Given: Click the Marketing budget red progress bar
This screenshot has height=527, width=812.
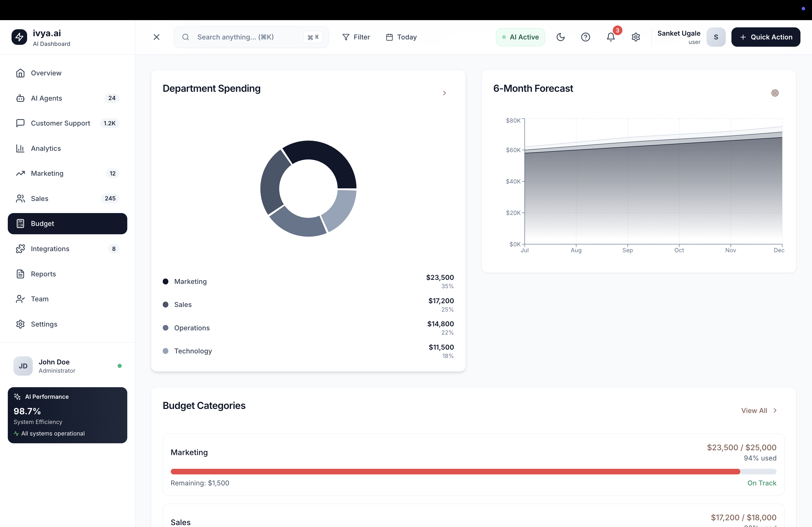Looking at the screenshot, I should point(455,471).
